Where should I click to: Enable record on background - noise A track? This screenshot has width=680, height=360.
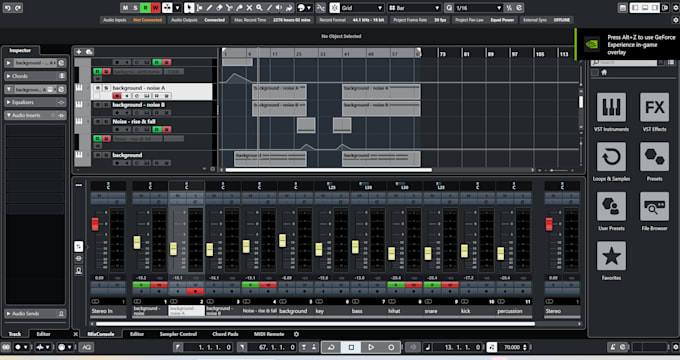[117, 95]
